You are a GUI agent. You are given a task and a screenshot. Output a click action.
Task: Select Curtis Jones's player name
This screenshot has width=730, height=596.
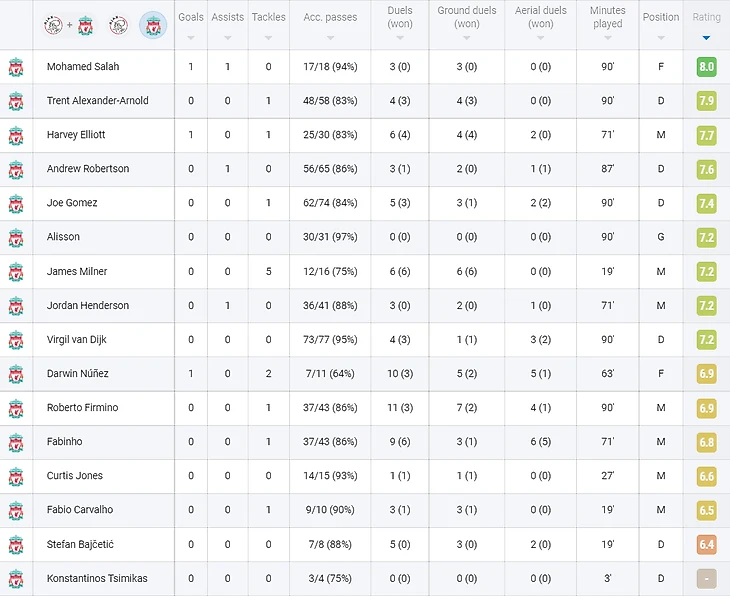click(x=74, y=475)
